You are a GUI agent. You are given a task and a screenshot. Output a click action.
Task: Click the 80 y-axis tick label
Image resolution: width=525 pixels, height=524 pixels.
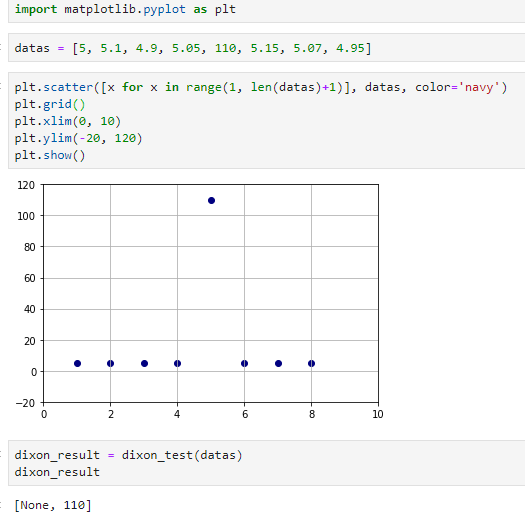29,247
